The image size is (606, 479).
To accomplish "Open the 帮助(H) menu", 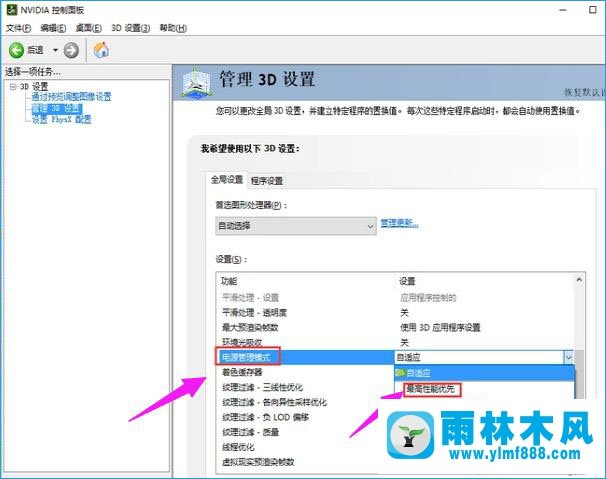I will click(x=173, y=28).
